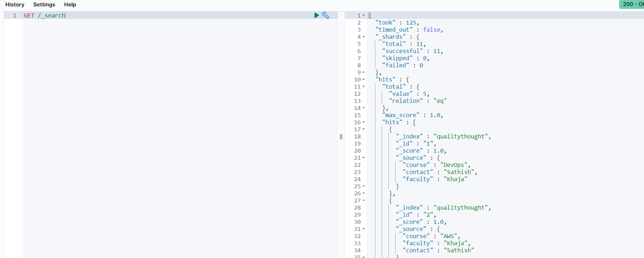Click "_index" : "qualitythought" on line 28

(x=443, y=207)
